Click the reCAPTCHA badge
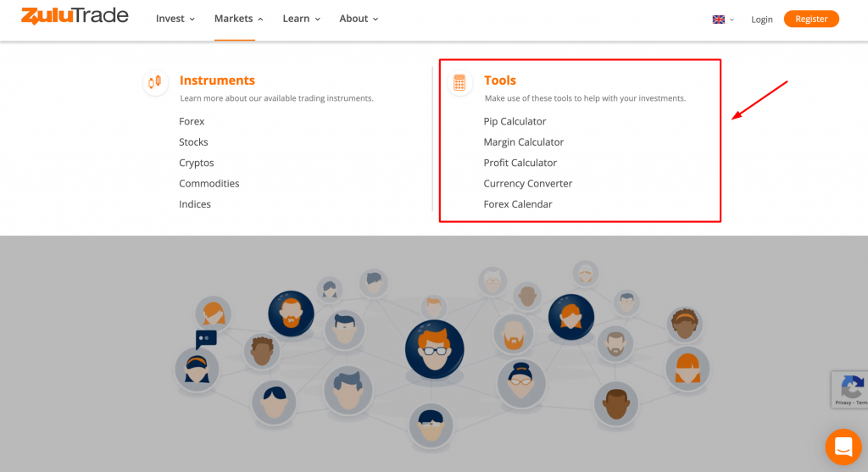Image resolution: width=868 pixels, height=472 pixels. [849, 390]
